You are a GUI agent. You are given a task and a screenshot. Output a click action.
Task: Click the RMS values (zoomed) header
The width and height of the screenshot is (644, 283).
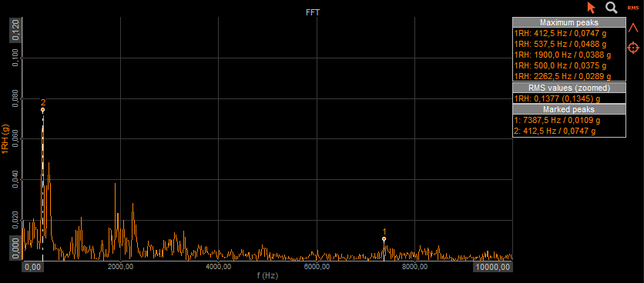tap(569, 88)
